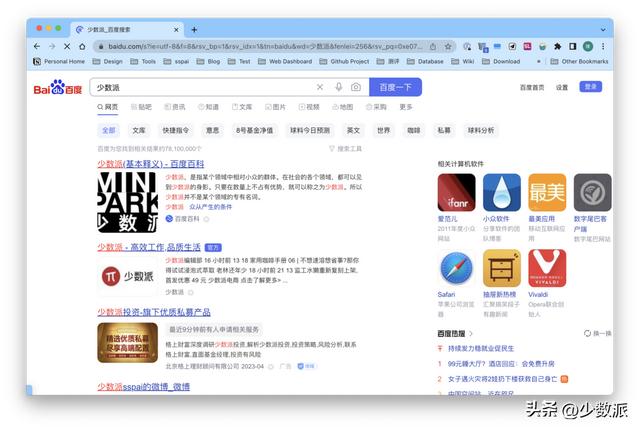Screen dimensions: 640x430
Task: Open the Other Bookmarks folder
Action: click(x=579, y=61)
